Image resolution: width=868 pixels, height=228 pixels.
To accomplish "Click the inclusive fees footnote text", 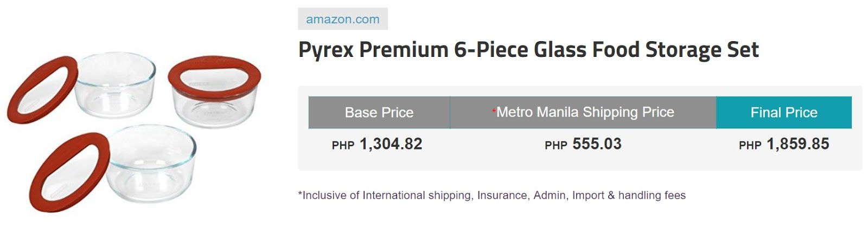I will [492, 196].
